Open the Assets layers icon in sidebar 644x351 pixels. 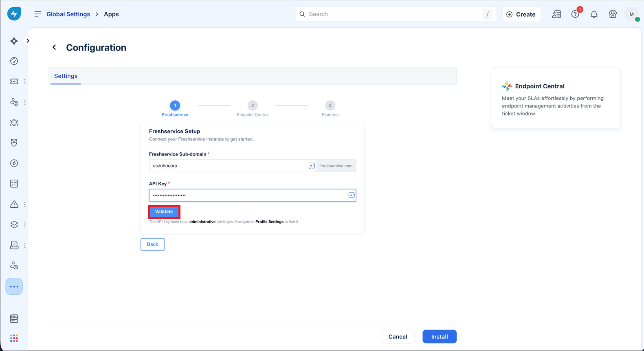click(14, 224)
